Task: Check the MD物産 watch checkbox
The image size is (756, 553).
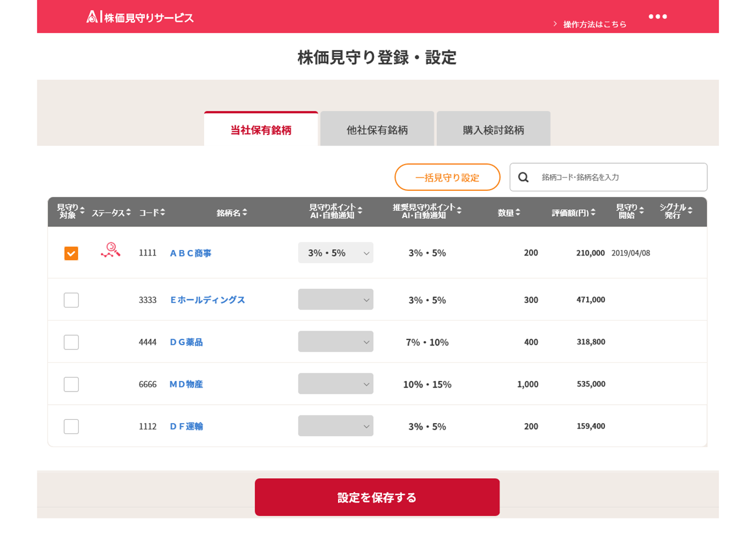Action: click(x=71, y=384)
